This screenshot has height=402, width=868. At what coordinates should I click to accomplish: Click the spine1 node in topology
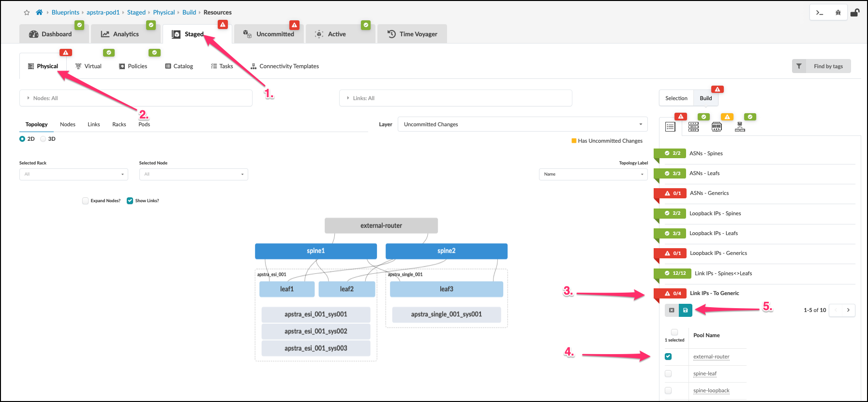pos(315,251)
